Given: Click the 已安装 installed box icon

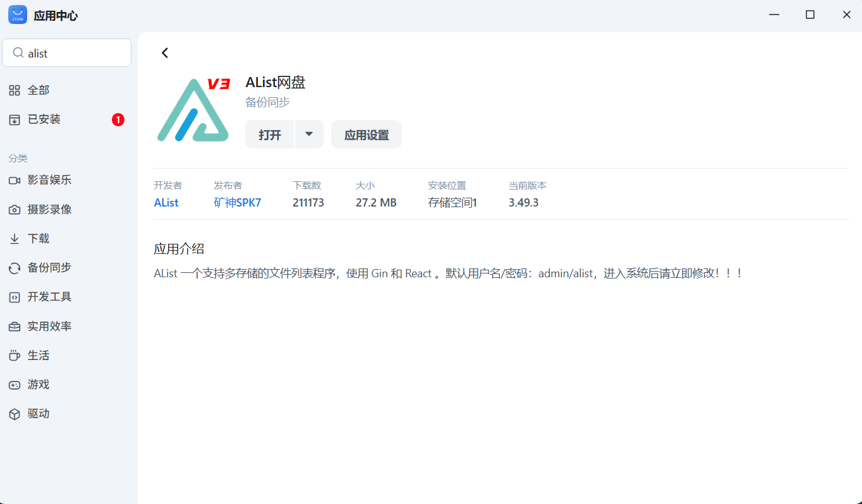Looking at the screenshot, I should pyautogui.click(x=15, y=119).
